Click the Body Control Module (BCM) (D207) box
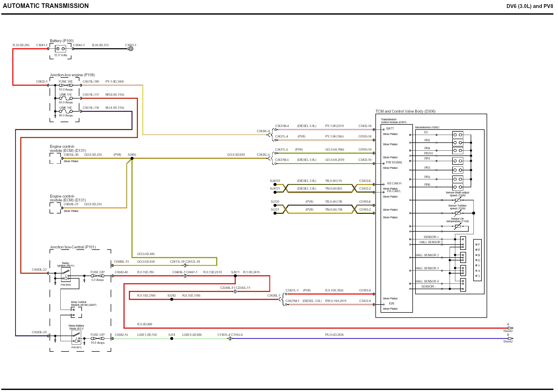The height and width of the screenshot is (392, 558). 76,312
